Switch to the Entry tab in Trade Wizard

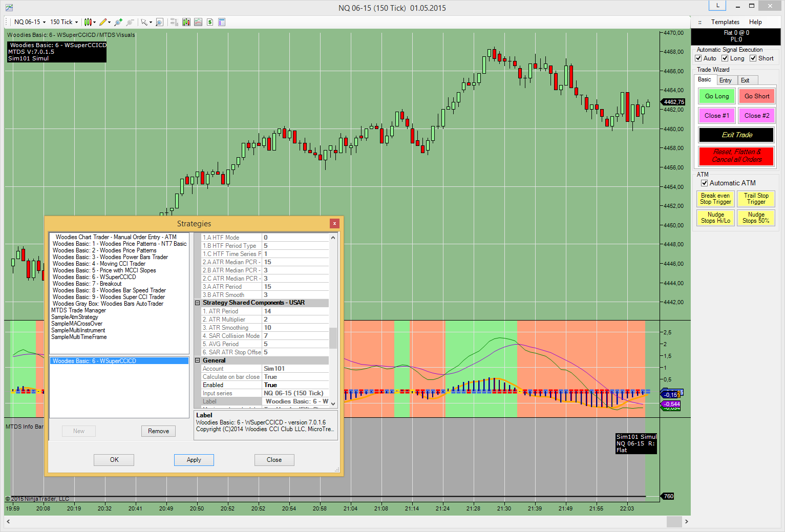coord(726,80)
